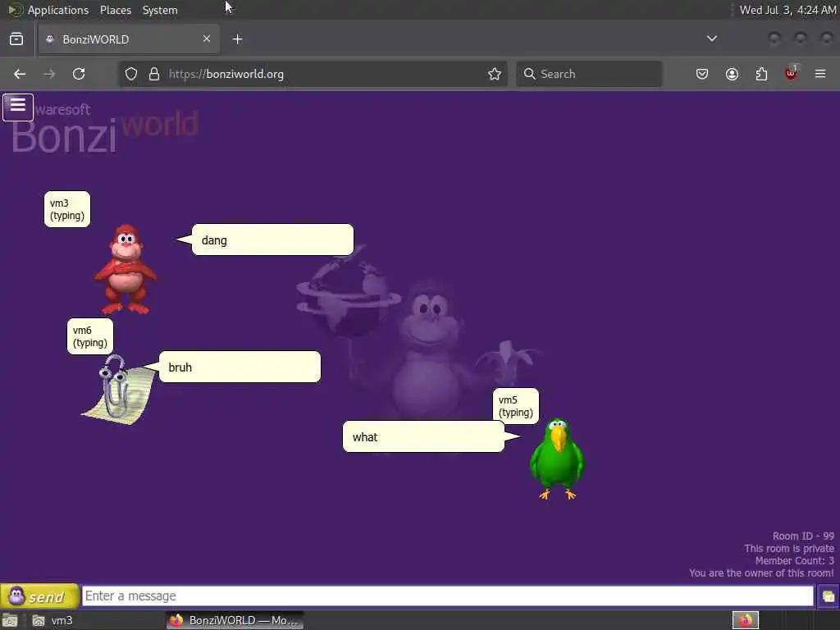Click the yellow send button

[39, 596]
